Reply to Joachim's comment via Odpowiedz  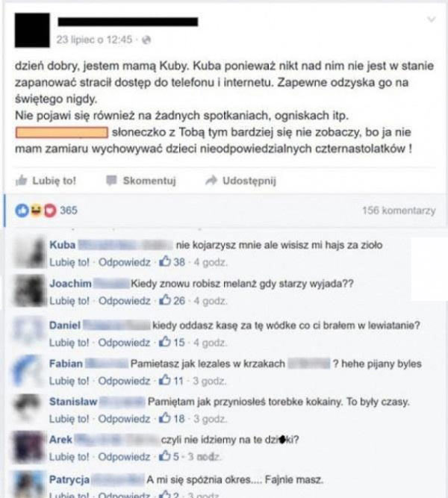[124, 300]
